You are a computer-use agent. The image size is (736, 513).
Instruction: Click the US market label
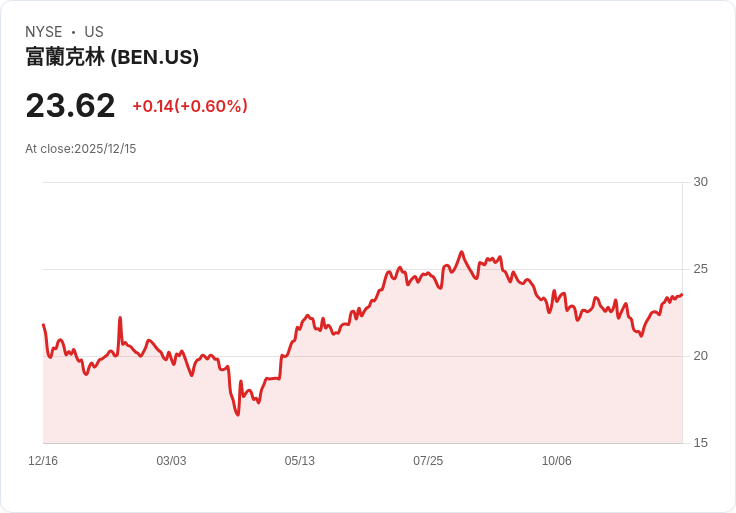pos(94,32)
